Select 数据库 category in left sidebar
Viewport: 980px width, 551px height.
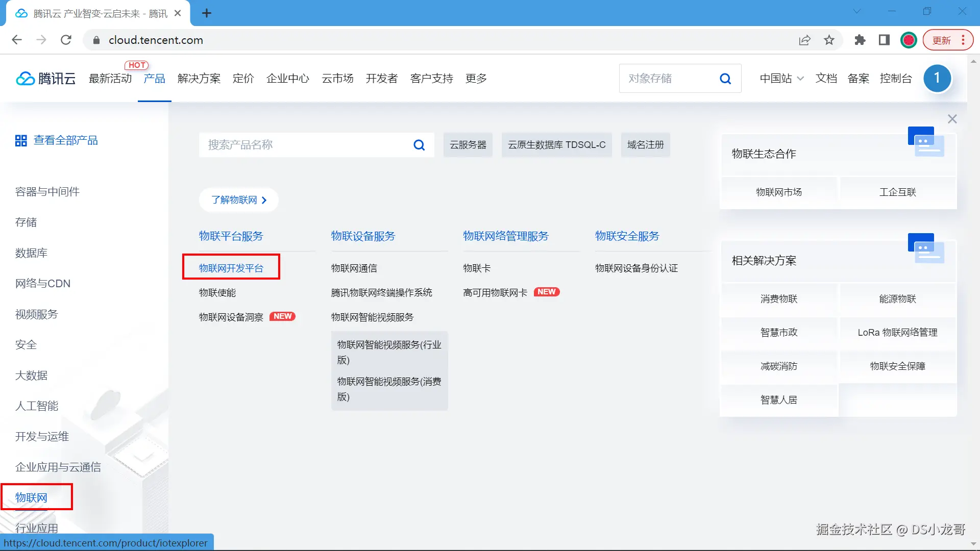31,253
